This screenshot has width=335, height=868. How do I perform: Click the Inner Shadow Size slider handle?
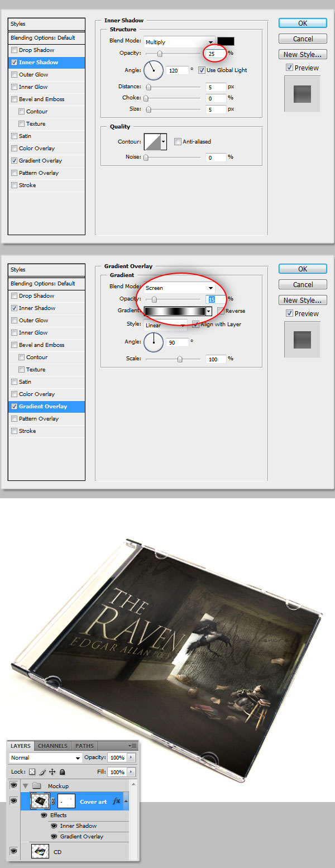pos(149,109)
